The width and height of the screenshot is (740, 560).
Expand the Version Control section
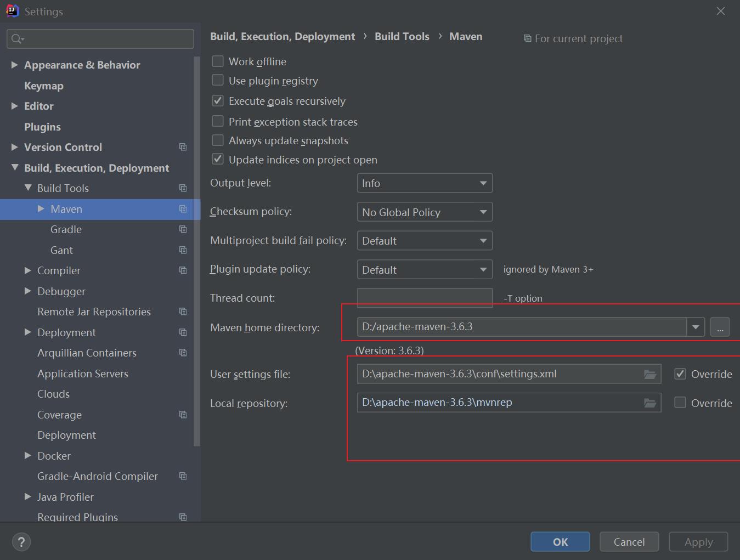15,147
